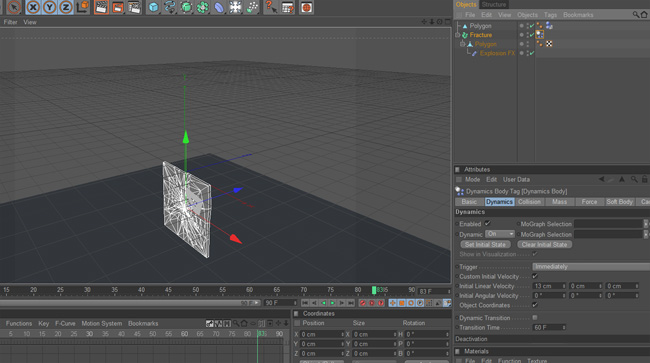
Task: Click Render to Picture Viewer icon
Action: pyautogui.click(x=118, y=7)
